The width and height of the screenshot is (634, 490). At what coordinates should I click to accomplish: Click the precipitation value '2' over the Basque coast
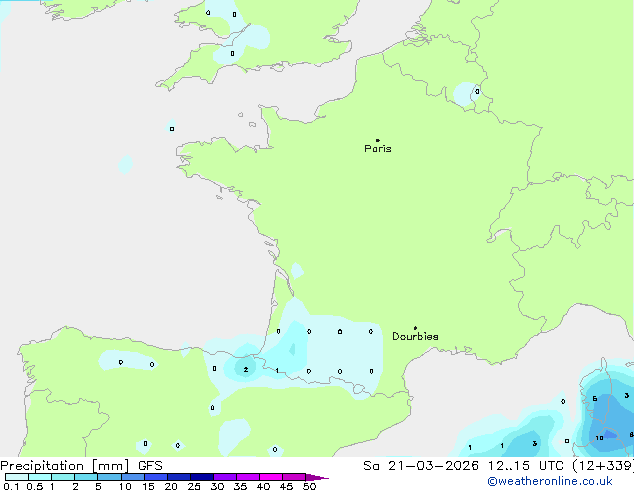coord(246,370)
